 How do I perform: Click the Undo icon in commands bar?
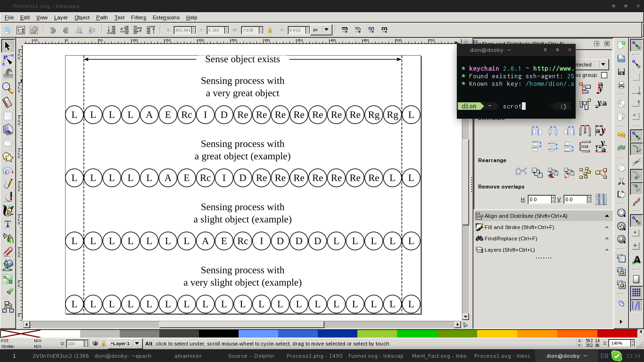click(x=621, y=134)
